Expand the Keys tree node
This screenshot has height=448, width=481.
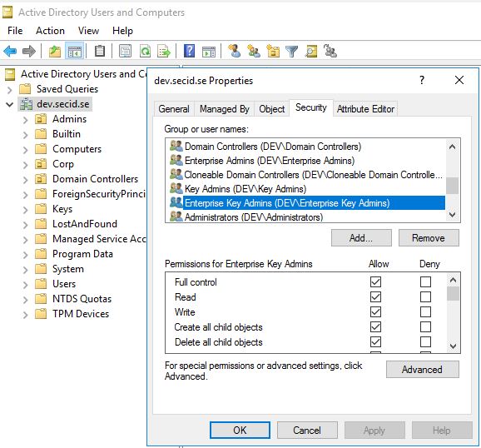pos(26,210)
